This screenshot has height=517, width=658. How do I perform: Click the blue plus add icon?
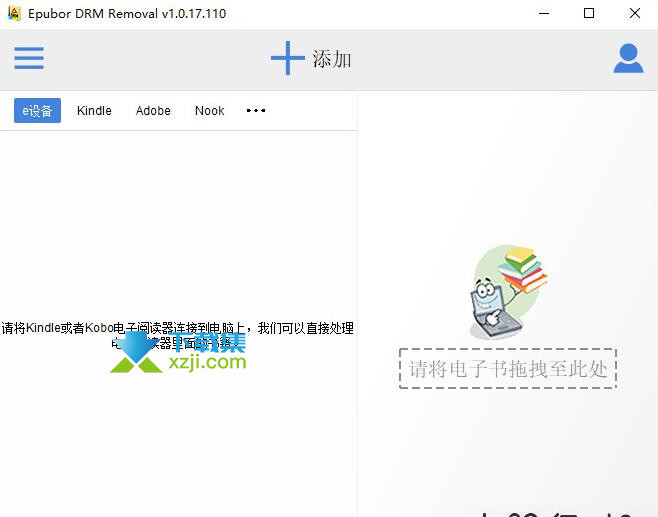click(287, 58)
